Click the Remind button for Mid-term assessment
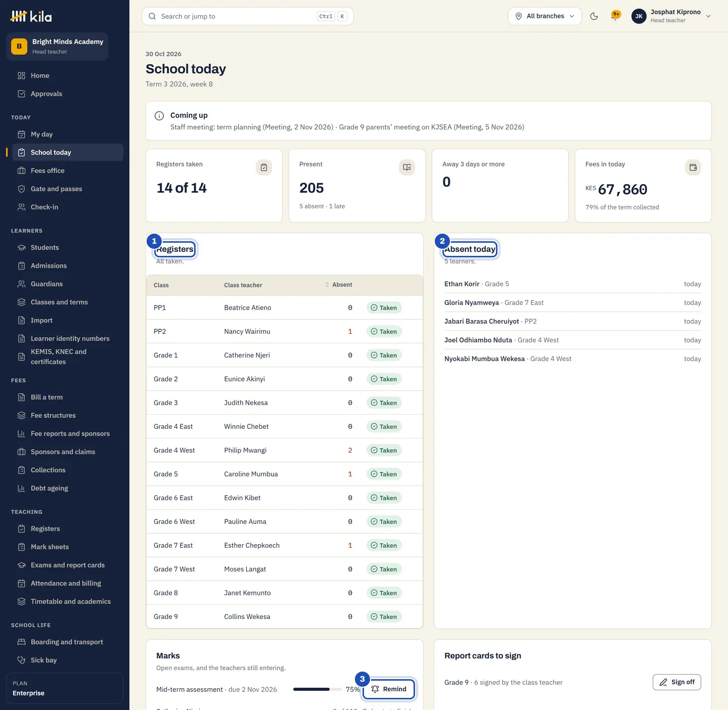Image resolution: width=728 pixels, height=710 pixels. pyautogui.click(x=389, y=689)
